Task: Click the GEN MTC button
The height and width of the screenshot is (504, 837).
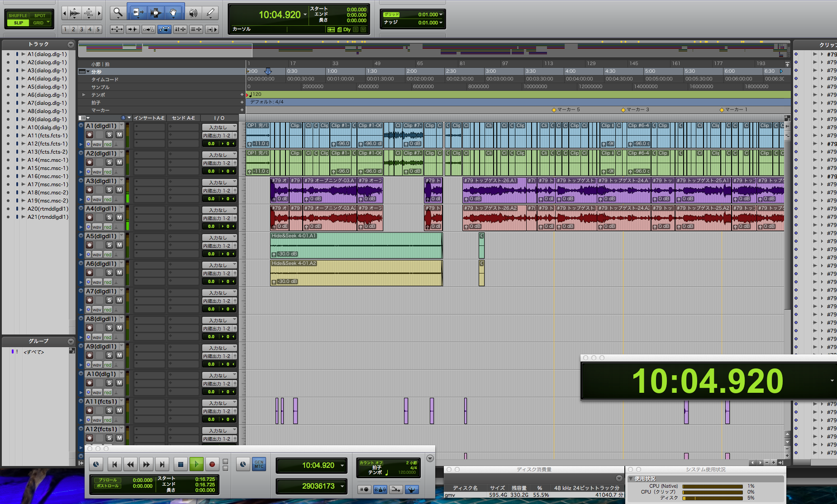Action: [x=259, y=464]
